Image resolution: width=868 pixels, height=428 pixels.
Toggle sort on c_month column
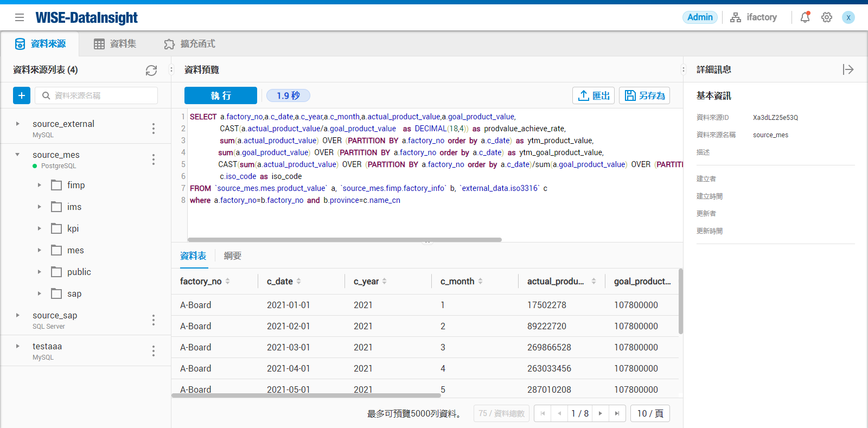[x=481, y=281]
